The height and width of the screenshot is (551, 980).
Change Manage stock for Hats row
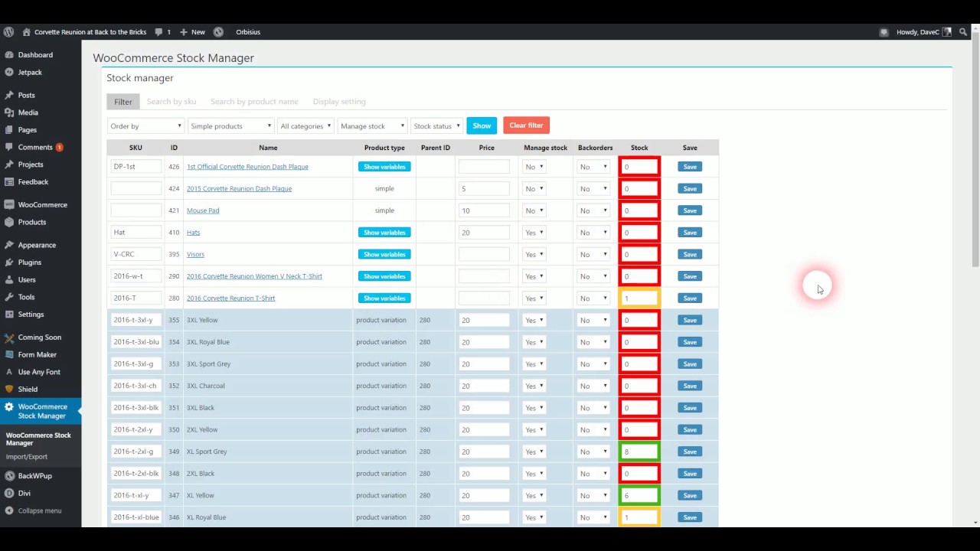(x=534, y=233)
